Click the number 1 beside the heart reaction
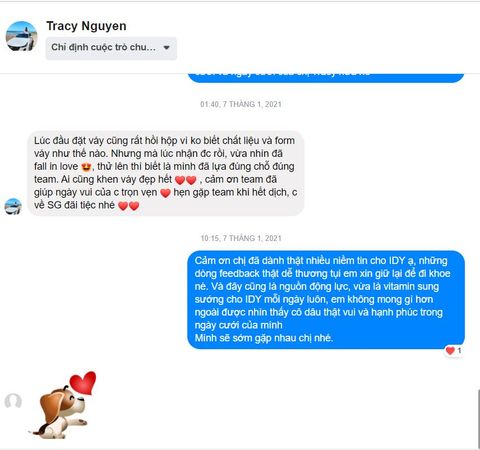 pos(459,351)
